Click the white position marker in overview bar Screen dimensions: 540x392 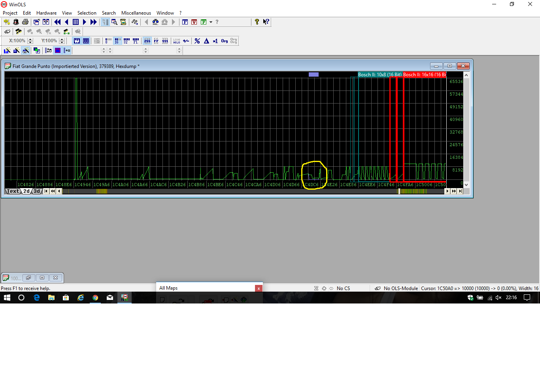[399, 191]
